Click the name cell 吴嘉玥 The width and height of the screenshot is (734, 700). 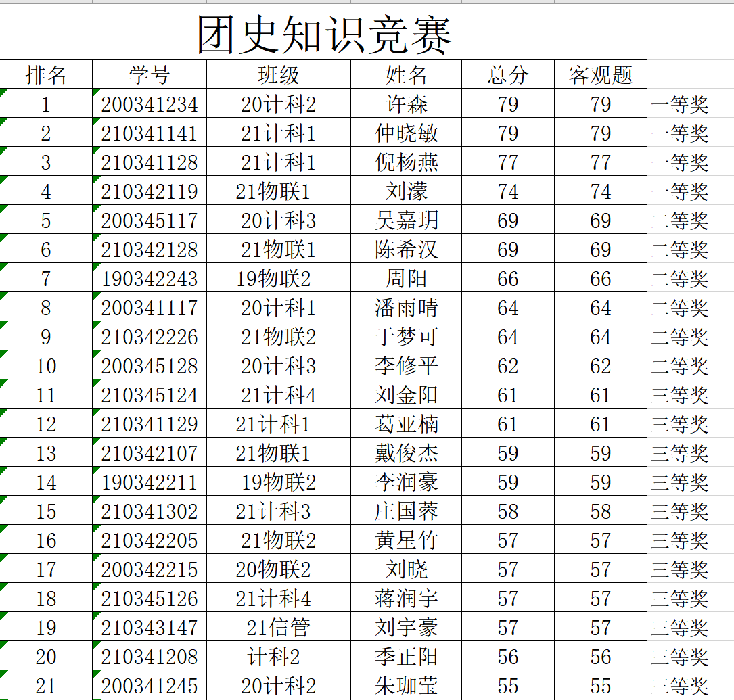point(406,220)
